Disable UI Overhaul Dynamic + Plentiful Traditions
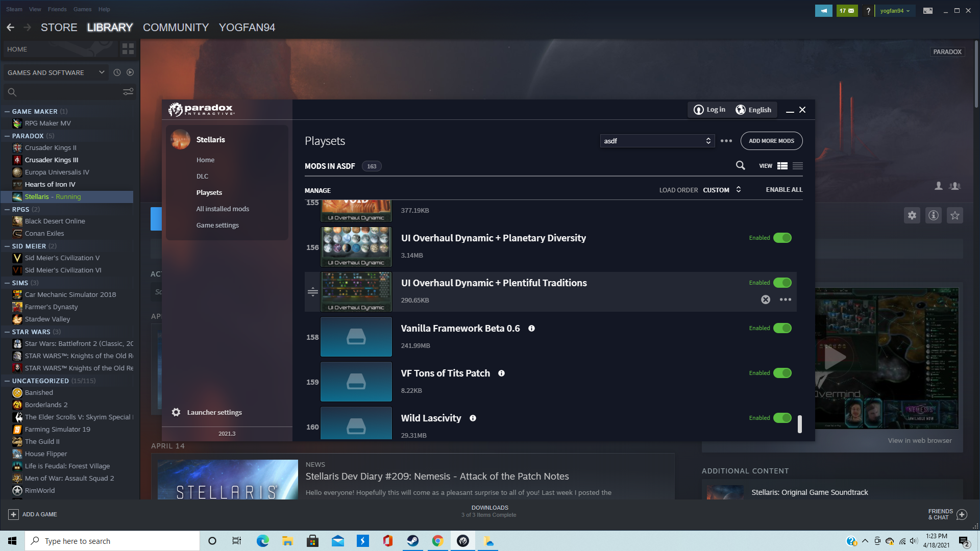 click(782, 283)
